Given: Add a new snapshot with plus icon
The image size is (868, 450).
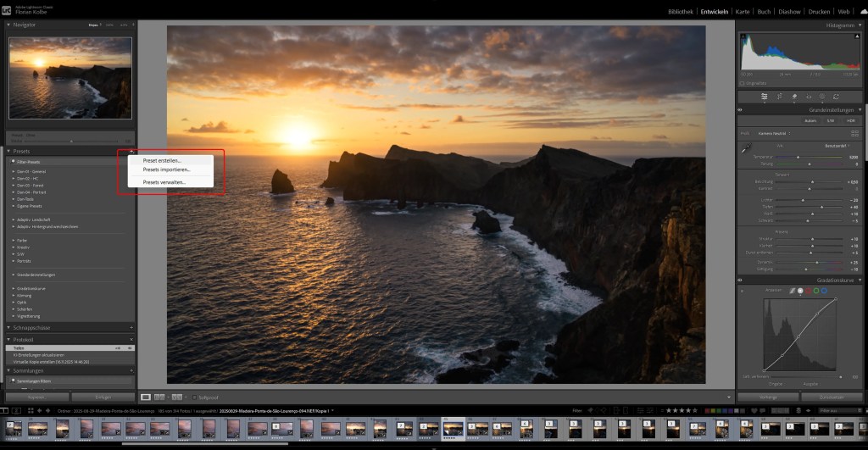Looking at the screenshot, I should (x=131, y=326).
